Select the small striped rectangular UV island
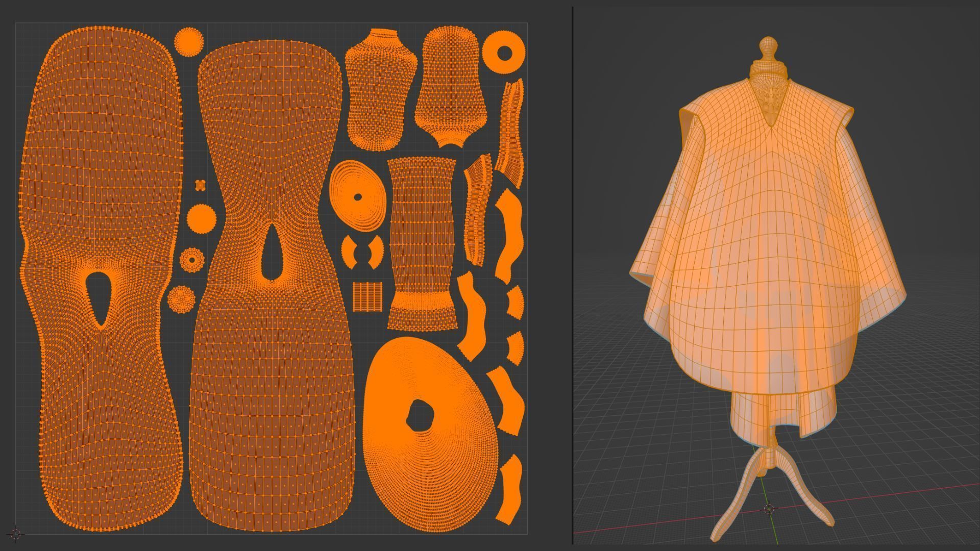Image resolution: width=980 pixels, height=551 pixels. 367,296
